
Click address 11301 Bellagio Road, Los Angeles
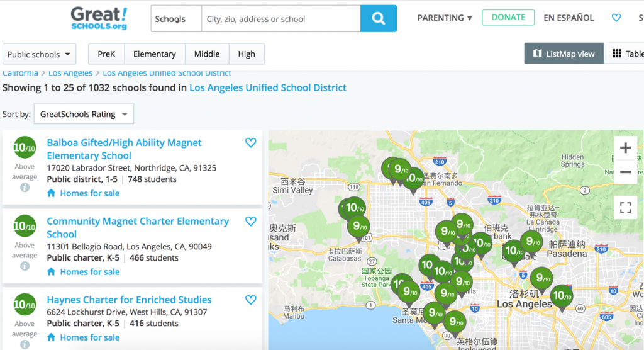(130, 246)
